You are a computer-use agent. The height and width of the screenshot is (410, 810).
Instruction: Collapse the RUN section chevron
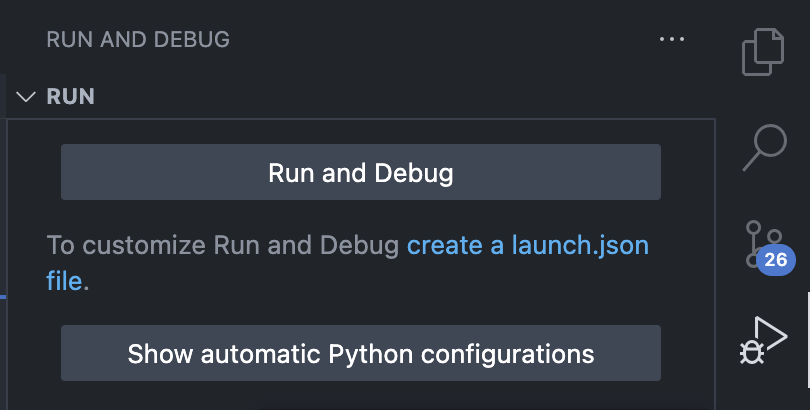(26, 97)
